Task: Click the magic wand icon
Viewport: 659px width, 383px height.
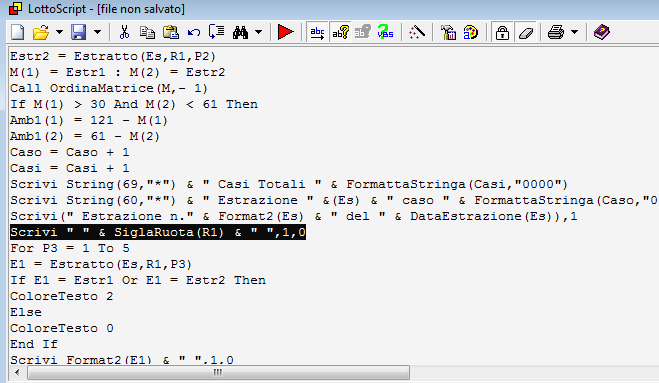Action: pos(417,32)
